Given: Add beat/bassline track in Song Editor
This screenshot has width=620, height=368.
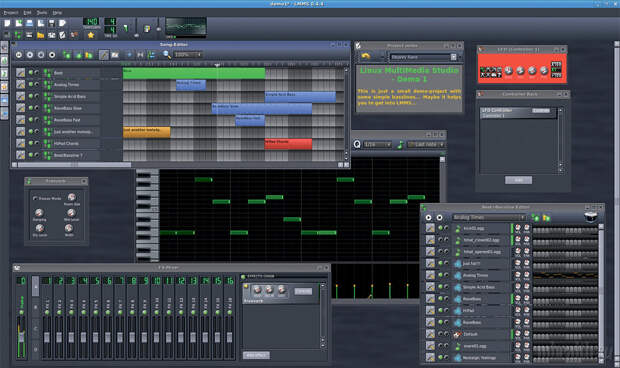Looking at the screenshot, I should tap(67, 55).
